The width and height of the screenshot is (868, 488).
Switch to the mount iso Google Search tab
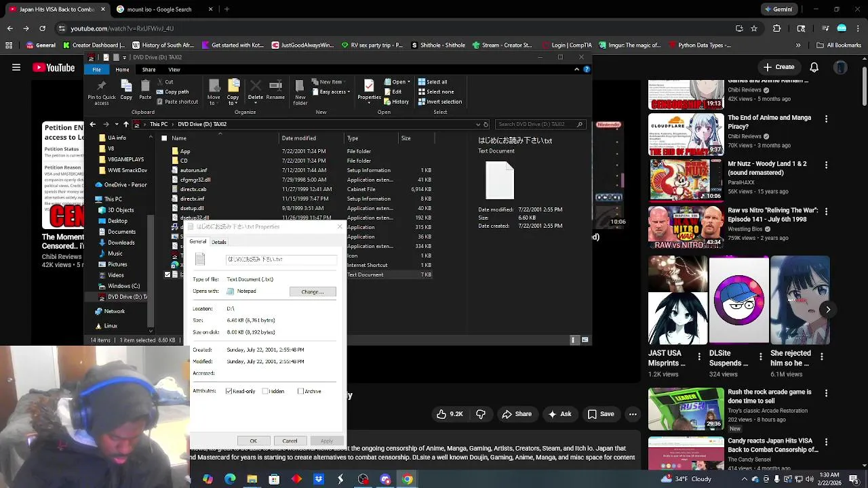(163, 9)
